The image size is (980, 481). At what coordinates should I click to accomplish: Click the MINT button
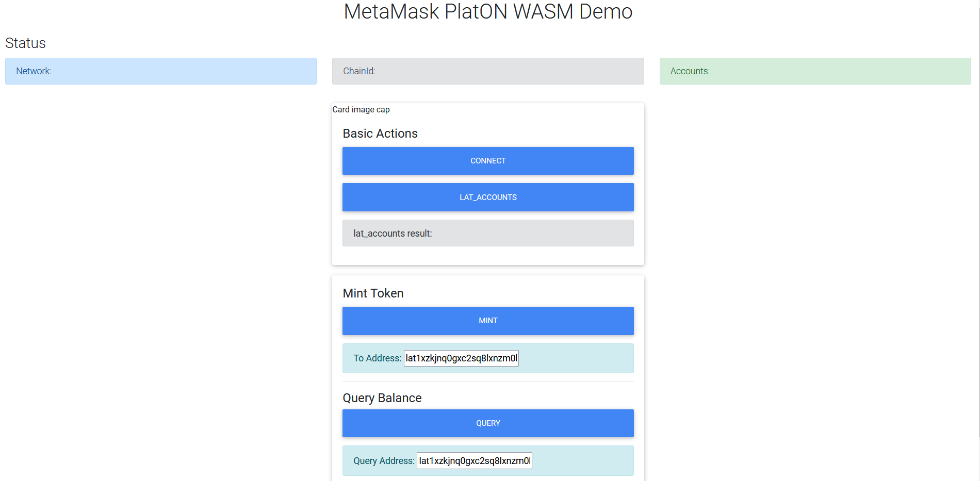[488, 321]
